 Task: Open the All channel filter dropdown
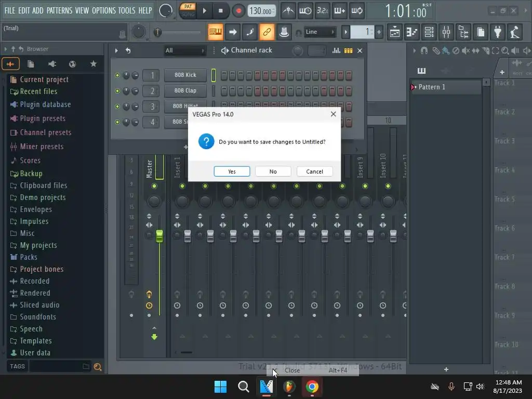coord(184,50)
